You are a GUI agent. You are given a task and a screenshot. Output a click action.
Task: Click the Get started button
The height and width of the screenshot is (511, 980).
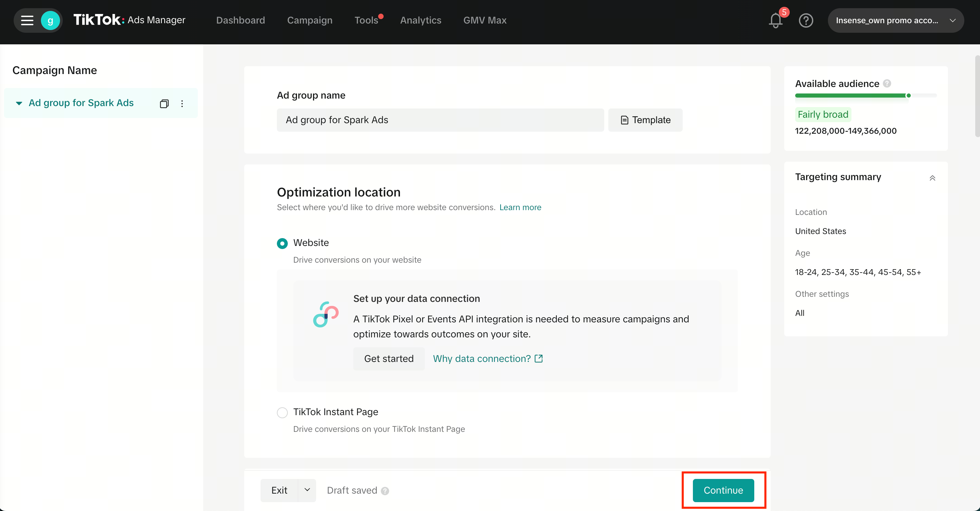pos(389,359)
